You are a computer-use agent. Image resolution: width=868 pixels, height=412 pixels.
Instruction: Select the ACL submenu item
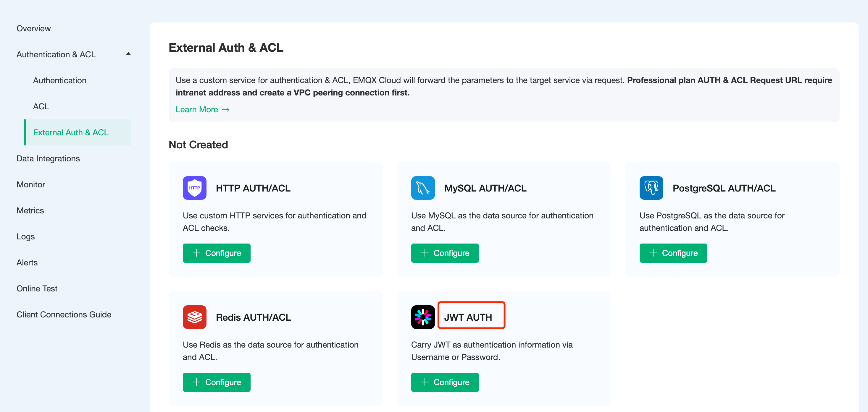coord(41,106)
